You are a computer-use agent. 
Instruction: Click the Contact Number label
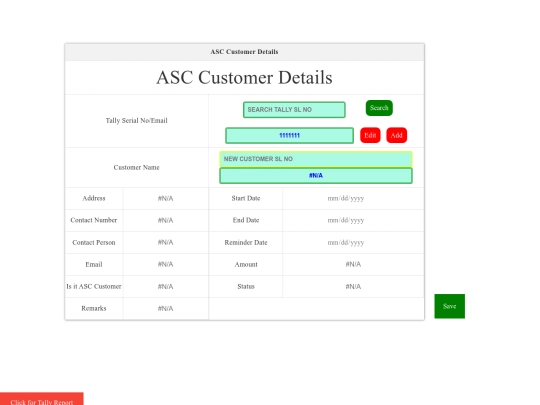tap(94, 220)
